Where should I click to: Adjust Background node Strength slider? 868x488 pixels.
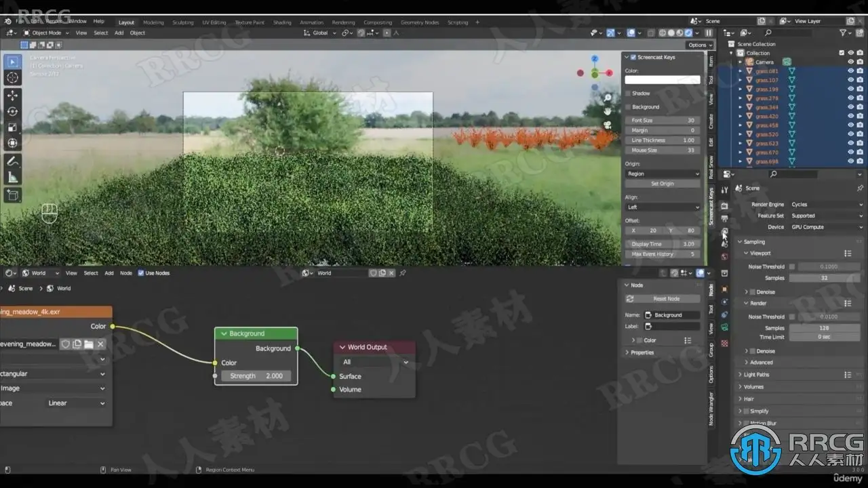tap(256, 376)
